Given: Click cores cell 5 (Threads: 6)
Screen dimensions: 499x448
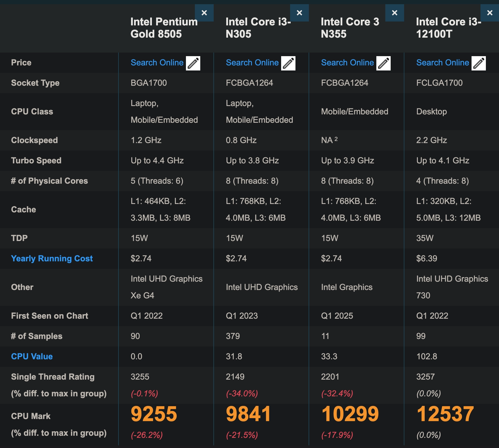Looking at the screenshot, I should [x=157, y=181].
